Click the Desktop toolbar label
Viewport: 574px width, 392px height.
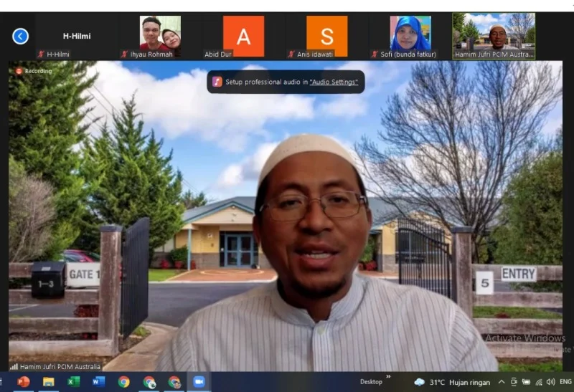pos(371,382)
